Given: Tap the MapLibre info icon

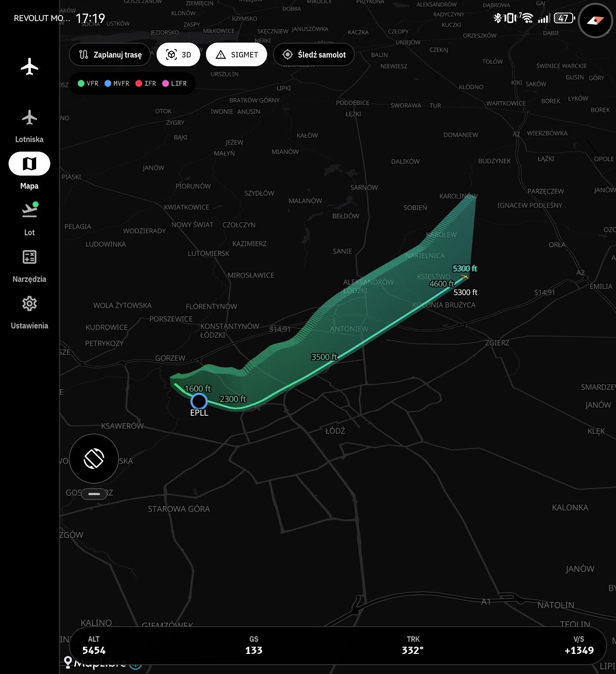Looking at the screenshot, I should [x=135, y=664].
